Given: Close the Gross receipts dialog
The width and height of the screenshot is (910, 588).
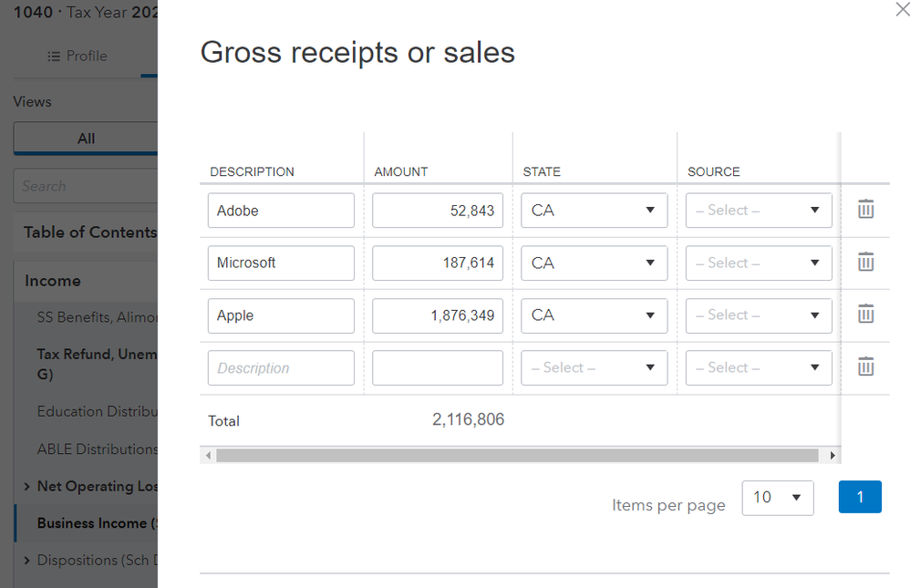Looking at the screenshot, I should coord(903,10).
